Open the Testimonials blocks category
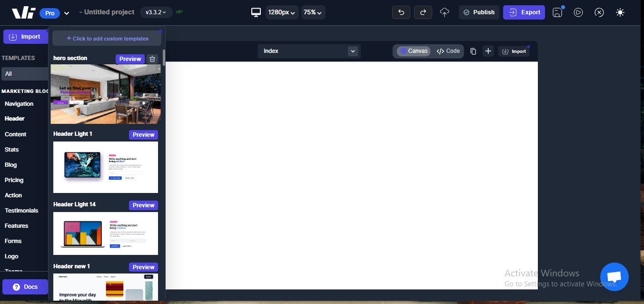Screen dimensions: 644x304 [x=21, y=211]
